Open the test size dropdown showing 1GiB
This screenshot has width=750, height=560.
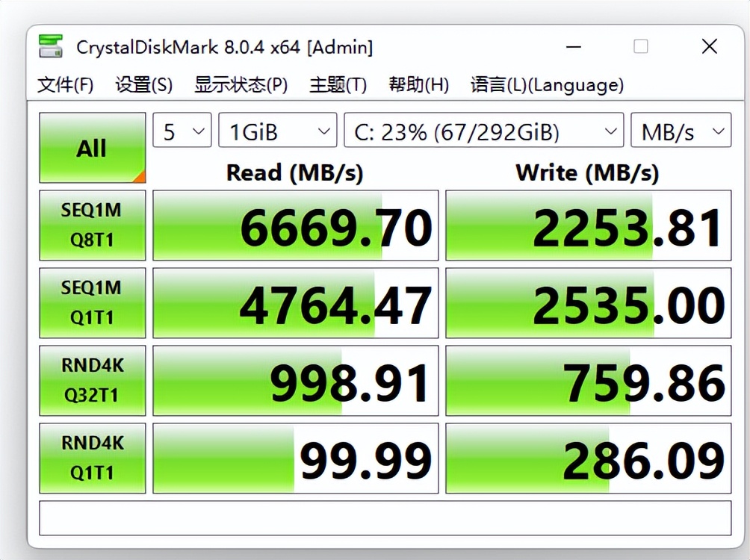point(277,130)
